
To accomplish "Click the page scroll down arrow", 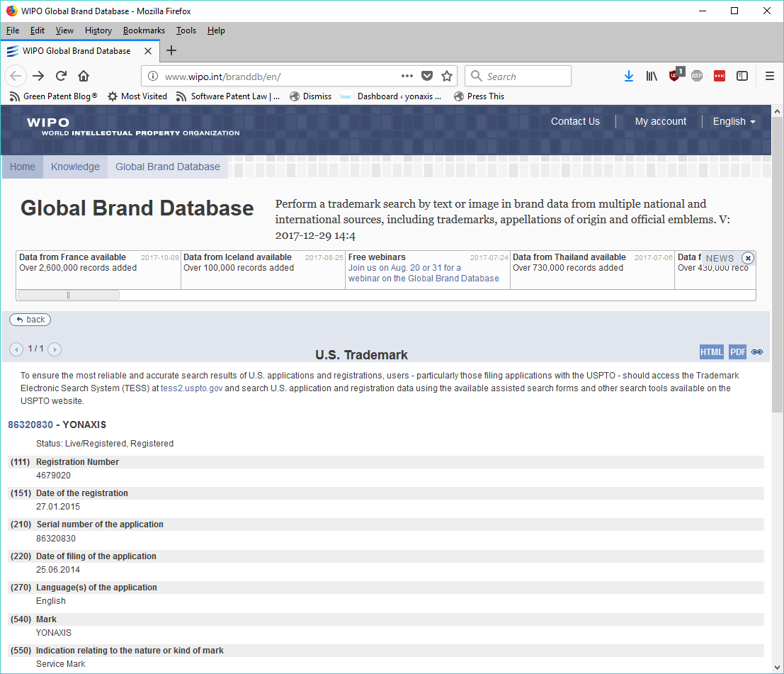I will pos(777,668).
